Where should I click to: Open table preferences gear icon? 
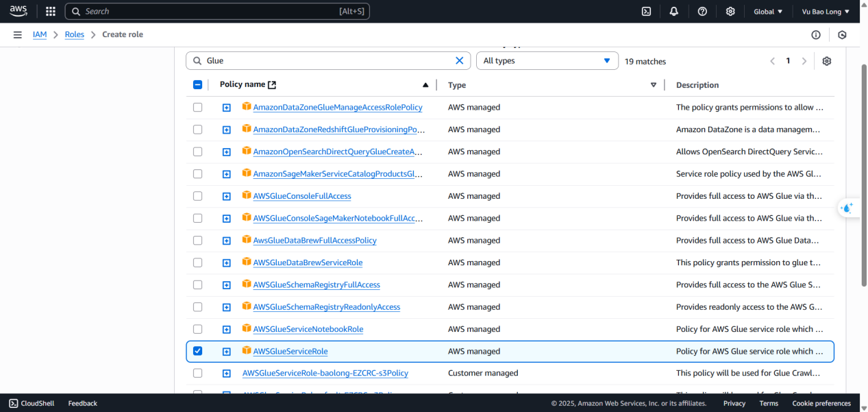(x=827, y=61)
